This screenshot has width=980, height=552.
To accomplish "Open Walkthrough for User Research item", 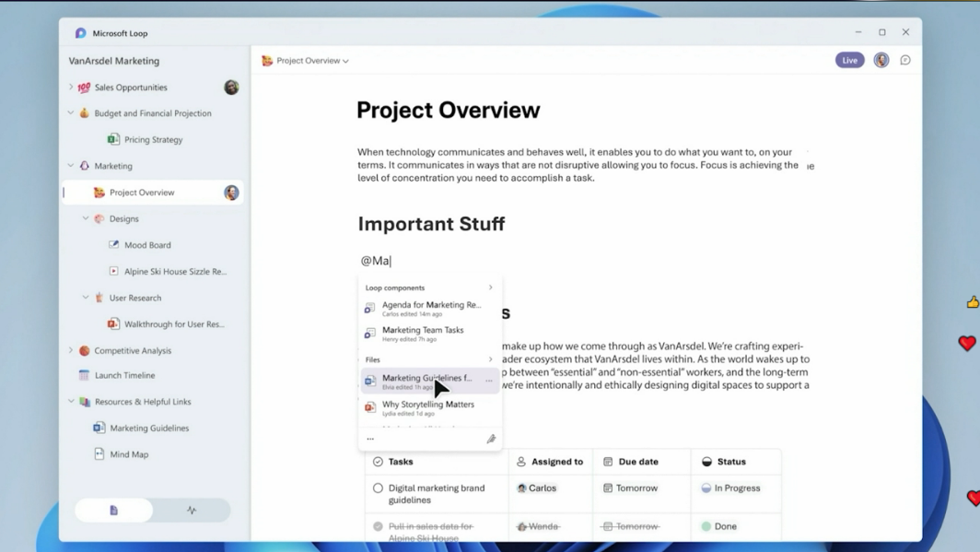I will click(174, 323).
